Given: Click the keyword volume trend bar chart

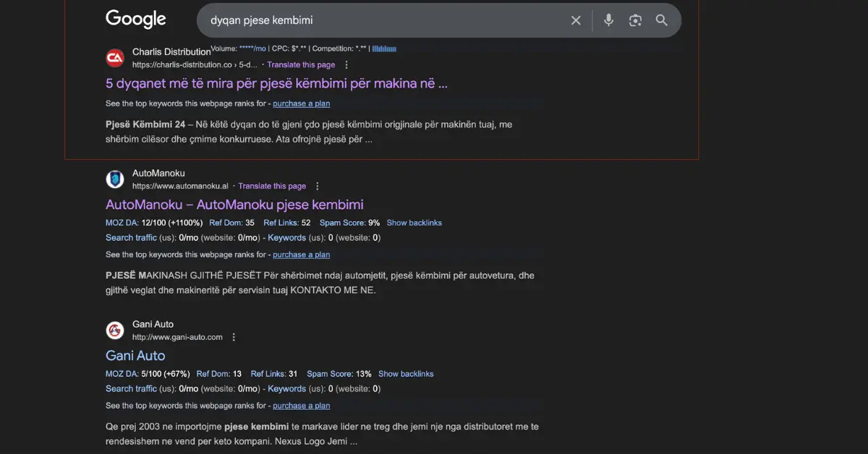Looking at the screenshot, I should pos(384,49).
